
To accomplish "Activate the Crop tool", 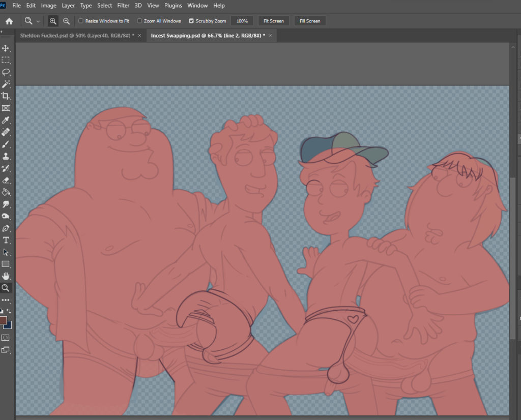I will click(6, 96).
